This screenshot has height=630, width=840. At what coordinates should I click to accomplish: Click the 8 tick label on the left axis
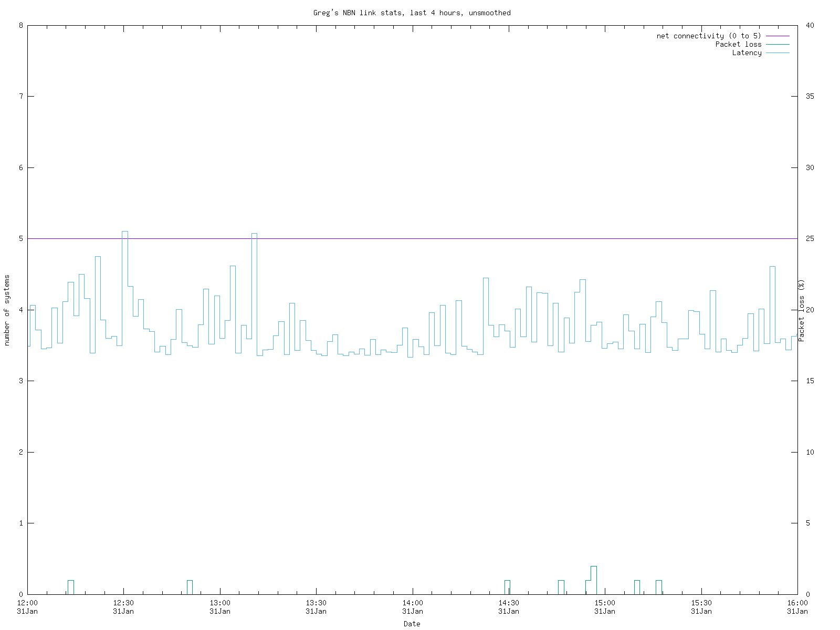(x=20, y=25)
